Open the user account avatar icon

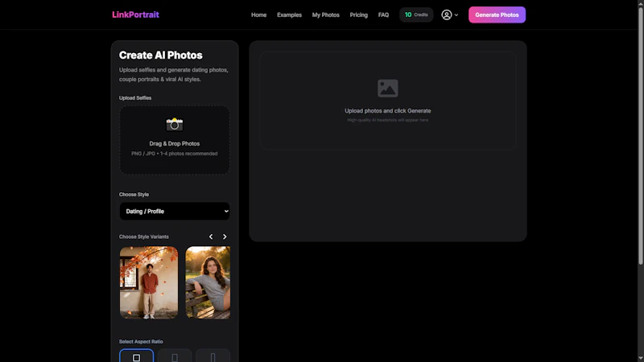click(x=447, y=14)
